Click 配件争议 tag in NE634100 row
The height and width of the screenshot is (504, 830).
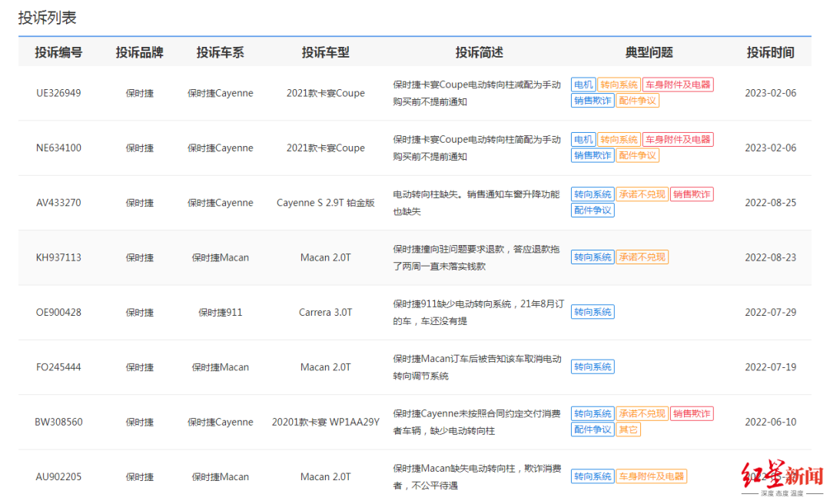coord(637,156)
